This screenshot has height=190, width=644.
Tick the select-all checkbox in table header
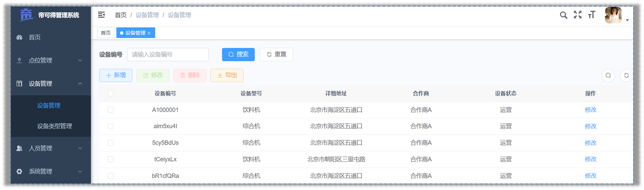coord(110,93)
